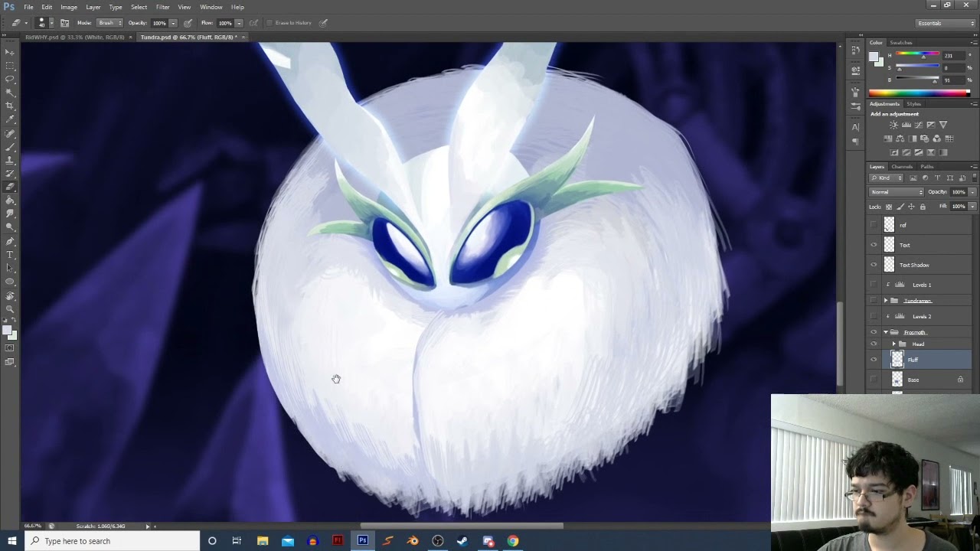Open the eraser Mode dropdown
The height and width of the screenshot is (551, 980).
click(109, 23)
